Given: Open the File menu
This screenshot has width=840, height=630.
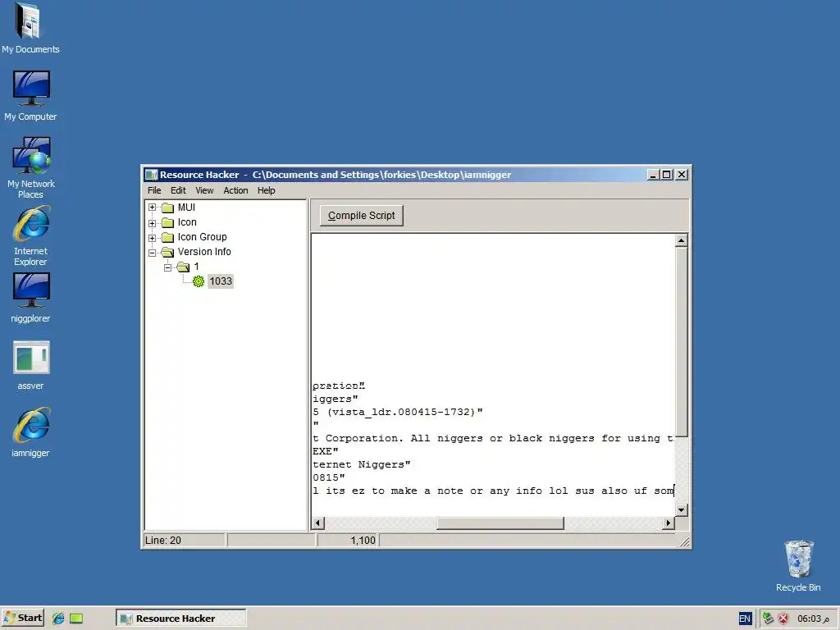Looking at the screenshot, I should pyautogui.click(x=154, y=190).
